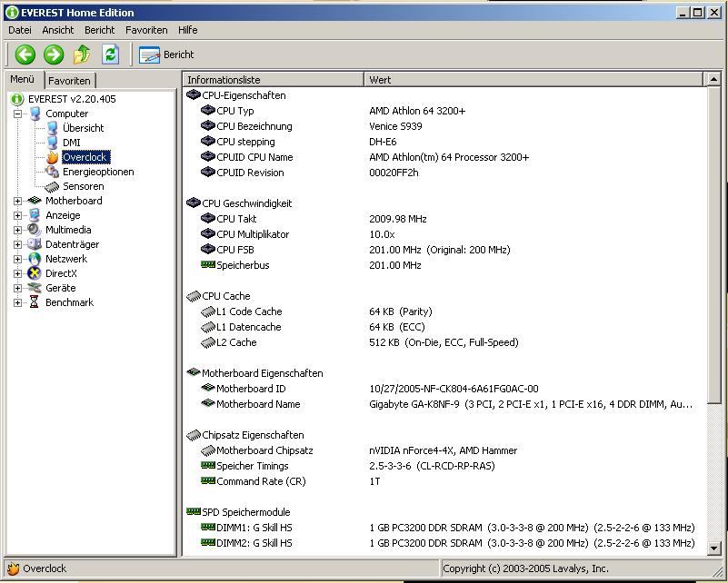Click the Netzwerk globe icon
This screenshot has height=583, width=728.
(x=35, y=259)
